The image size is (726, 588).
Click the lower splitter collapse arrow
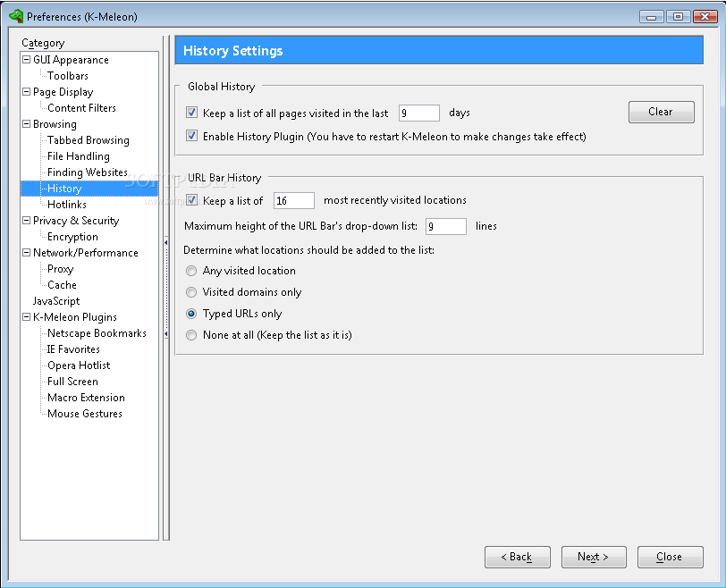165,333
